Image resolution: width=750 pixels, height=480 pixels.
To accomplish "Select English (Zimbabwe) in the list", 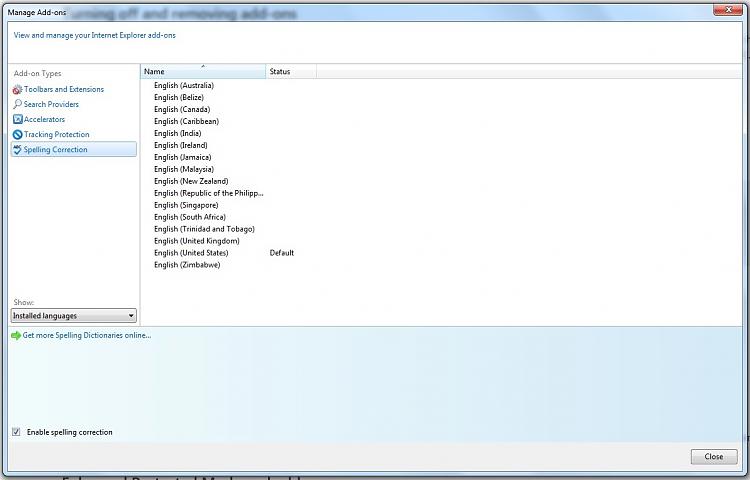I will point(187,265).
